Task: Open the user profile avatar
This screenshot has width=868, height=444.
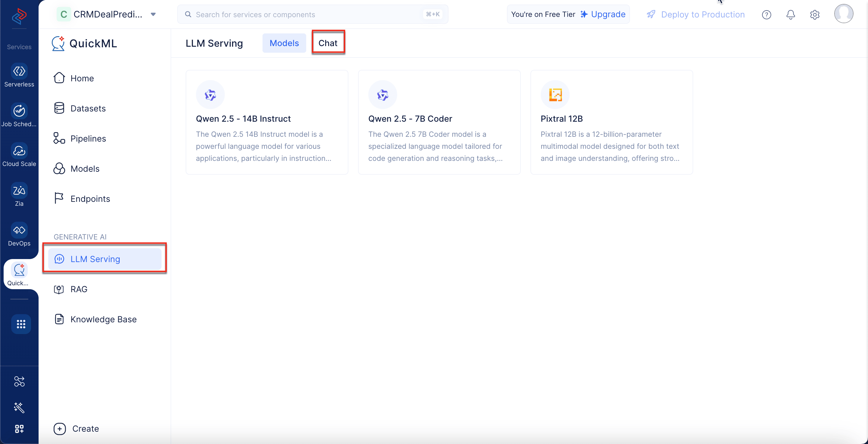Action: 844,14
